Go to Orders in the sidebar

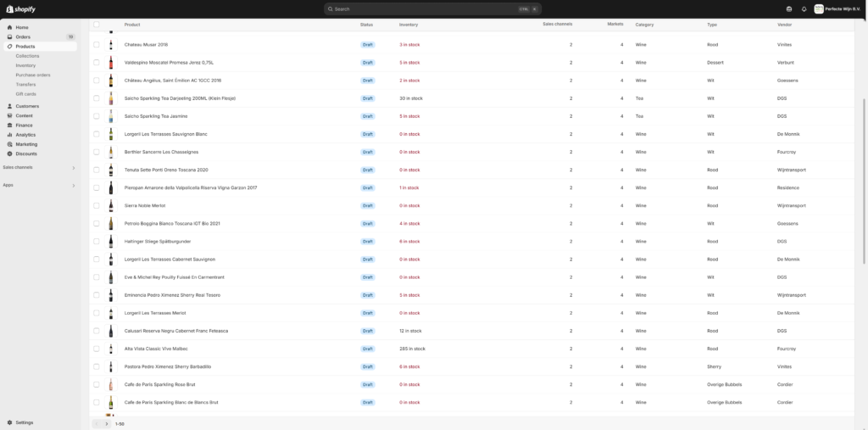pos(23,36)
